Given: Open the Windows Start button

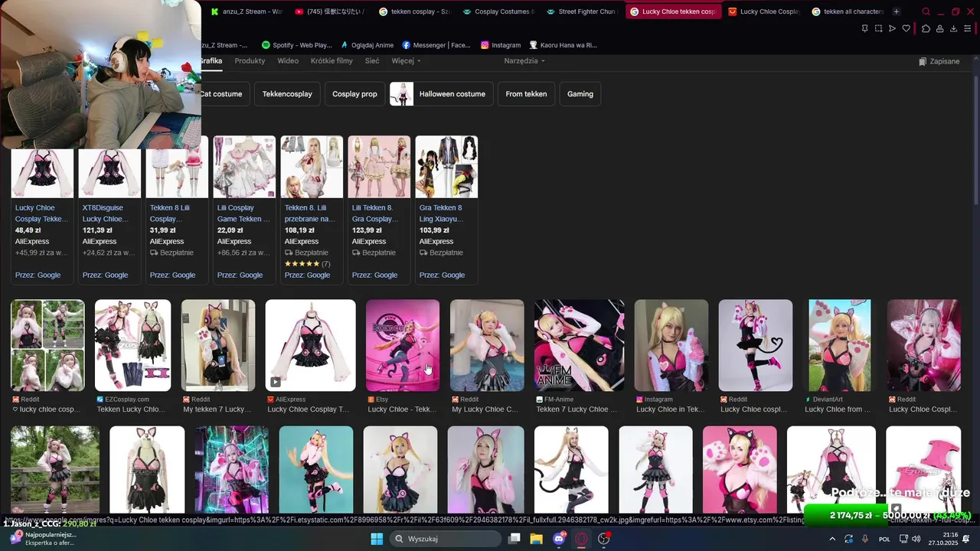Looking at the screenshot, I should tap(377, 539).
